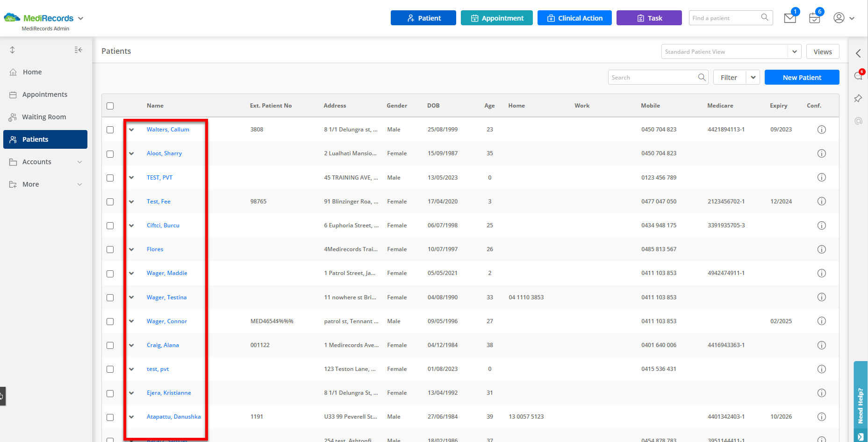This screenshot has height=442, width=868.
Task: Expand row chevron for Aloot, Sharry
Action: tap(131, 153)
